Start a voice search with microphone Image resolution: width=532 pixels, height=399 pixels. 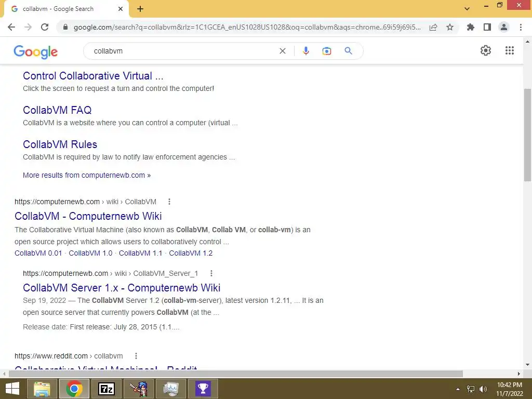(x=305, y=51)
